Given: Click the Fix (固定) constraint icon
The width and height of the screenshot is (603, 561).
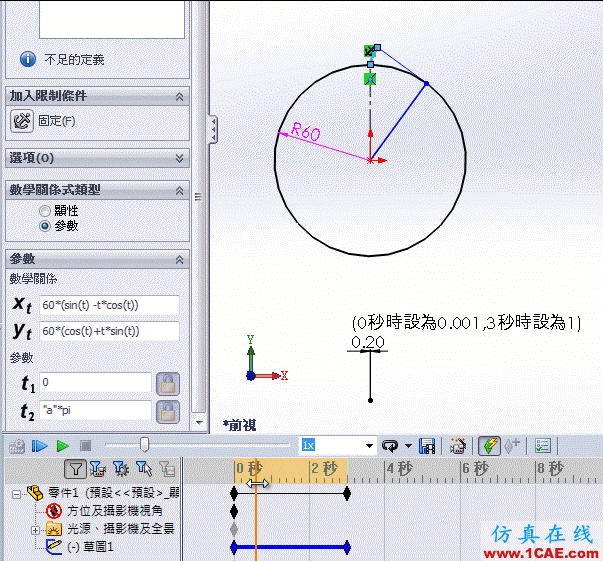Looking at the screenshot, I should (x=22, y=121).
